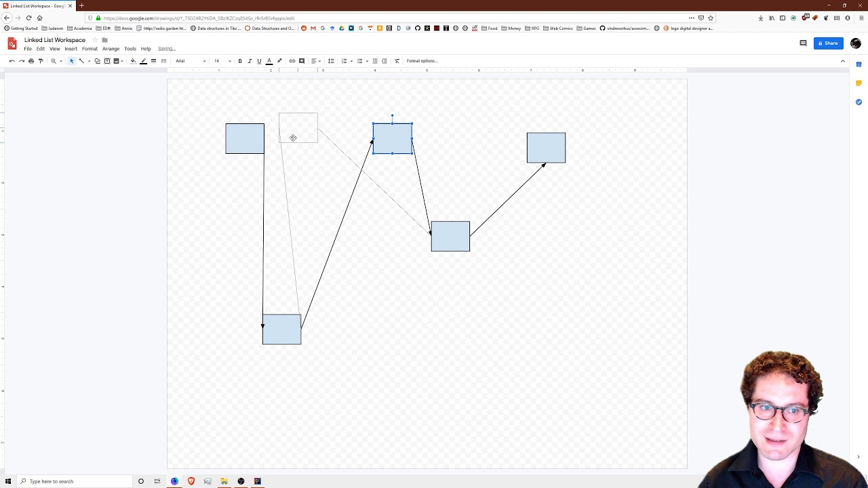Click the Add comment toolbar icon
The height and width of the screenshot is (488, 868).
click(x=302, y=61)
